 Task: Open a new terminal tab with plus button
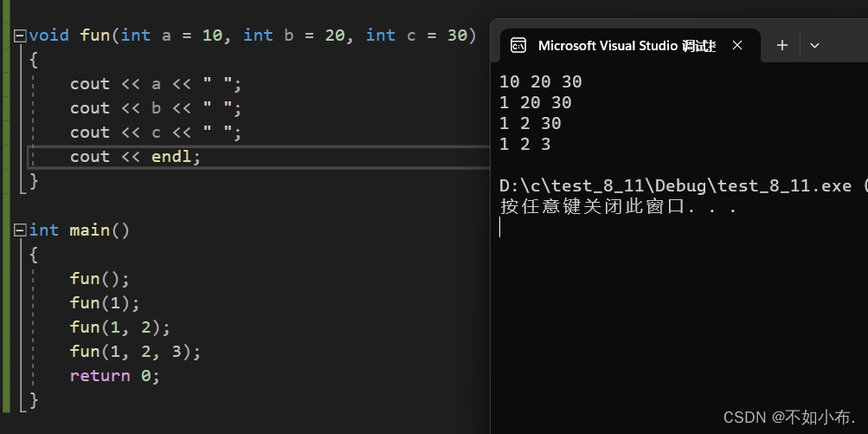pos(782,45)
